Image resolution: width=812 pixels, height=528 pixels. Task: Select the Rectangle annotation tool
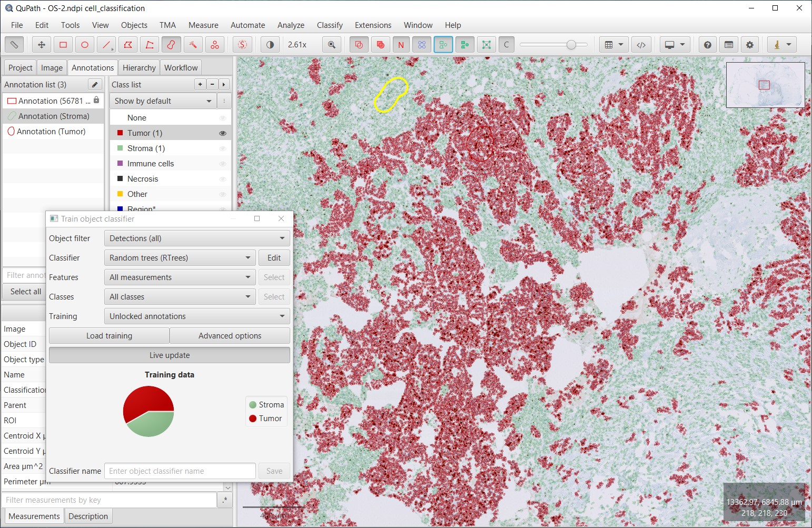[63, 45]
